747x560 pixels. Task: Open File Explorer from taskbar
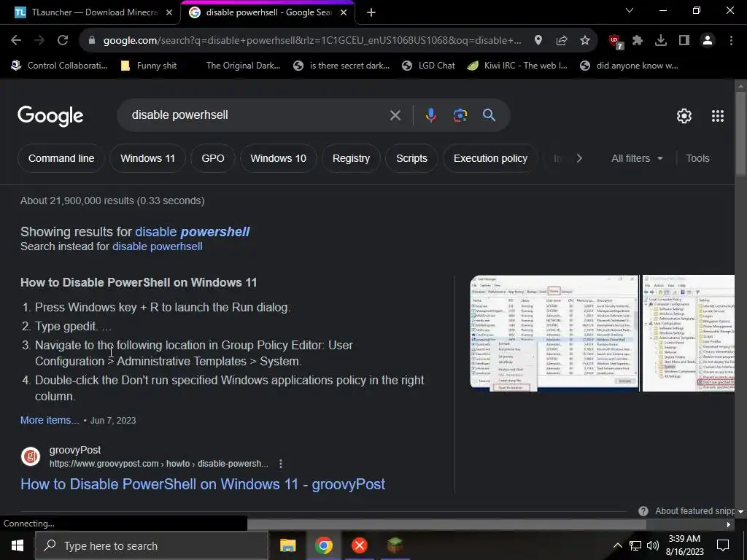(287, 545)
